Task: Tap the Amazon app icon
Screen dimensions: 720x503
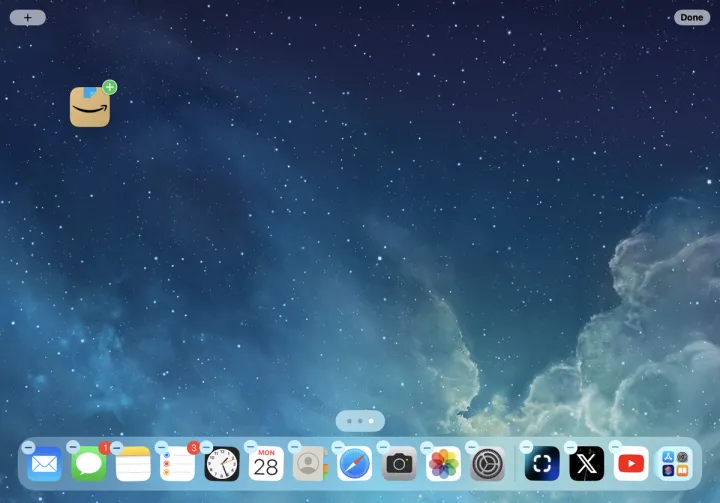Action: coord(89,107)
